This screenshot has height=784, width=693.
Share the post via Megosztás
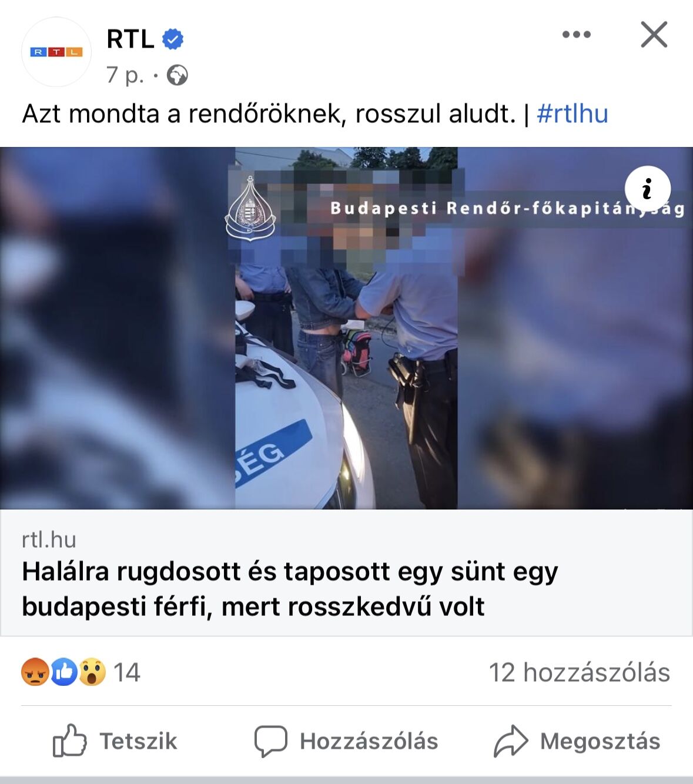pos(577,741)
